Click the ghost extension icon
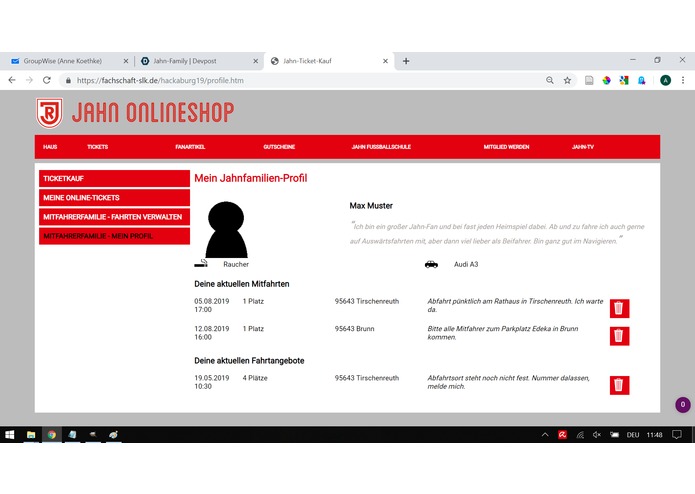The width and height of the screenshot is (695, 494). tap(641, 80)
